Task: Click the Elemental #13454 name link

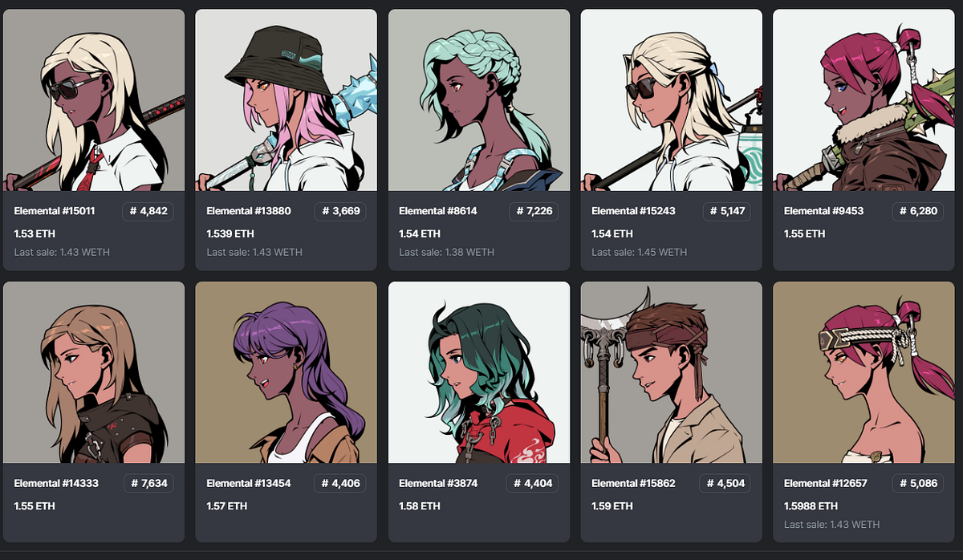Action: tap(249, 484)
